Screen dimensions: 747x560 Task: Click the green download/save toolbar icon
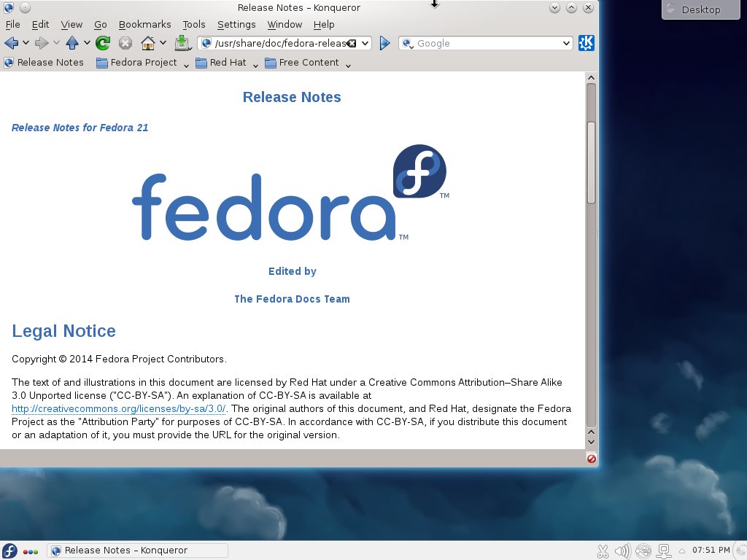click(x=182, y=43)
